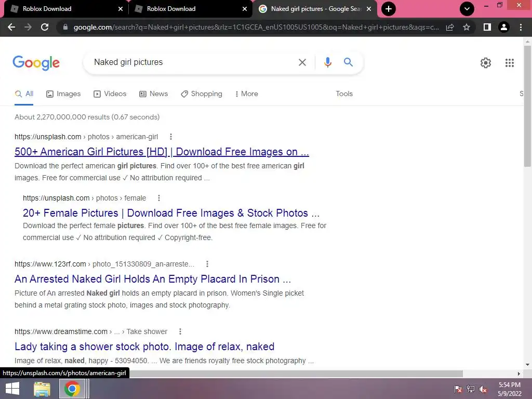
Task: Switch to the second Roblox Download tab
Action: (x=190, y=9)
